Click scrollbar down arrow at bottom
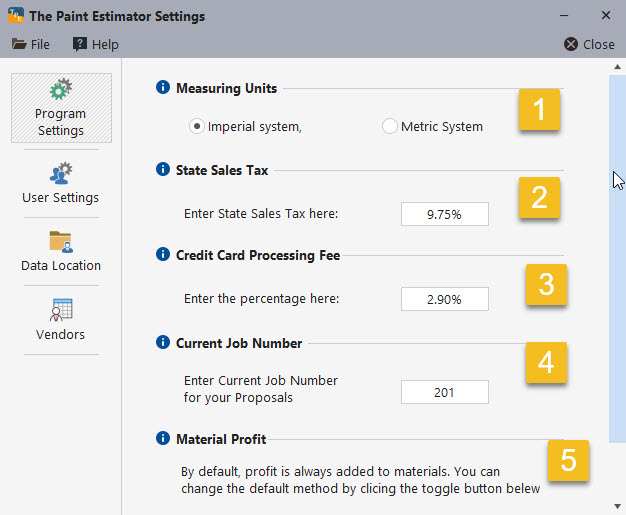The height and width of the screenshot is (515, 626). tap(617, 506)
